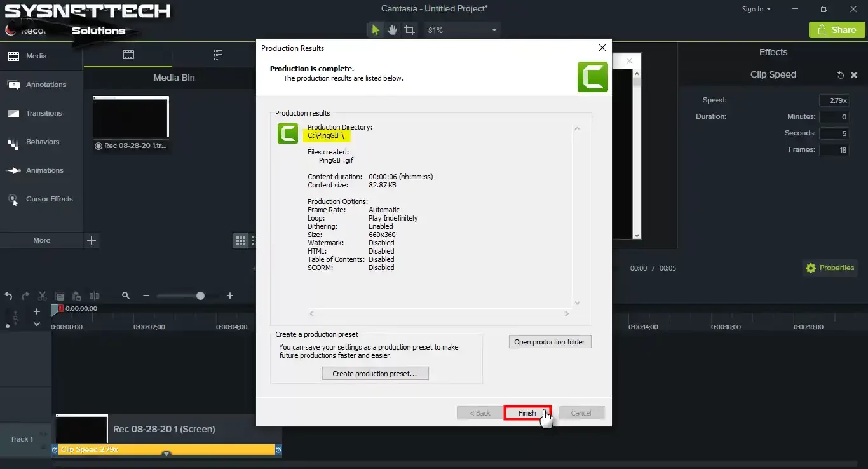Screen dimensions: 868x469
Task: Click the Paste icon in timeline toolbar
Action: tap(77, 296)
